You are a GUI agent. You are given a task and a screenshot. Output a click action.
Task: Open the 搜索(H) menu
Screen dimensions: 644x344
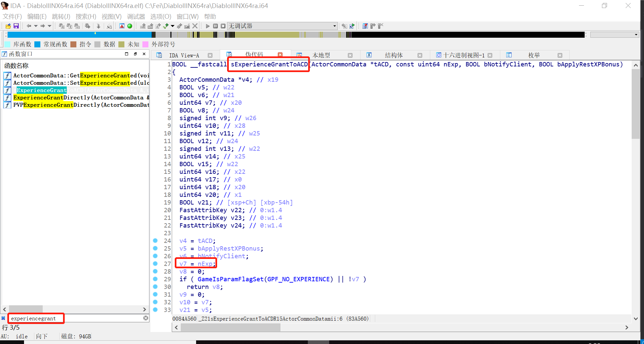point(86,16)
